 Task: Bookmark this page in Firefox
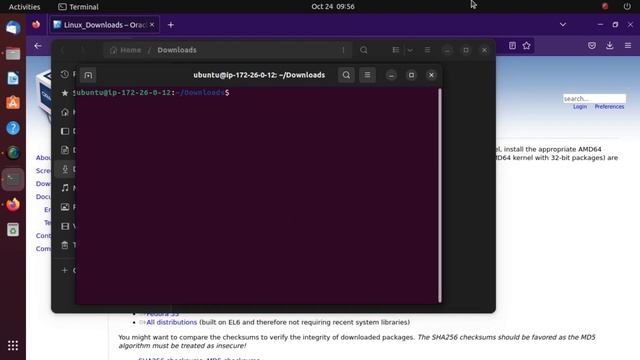coord(527,46)
